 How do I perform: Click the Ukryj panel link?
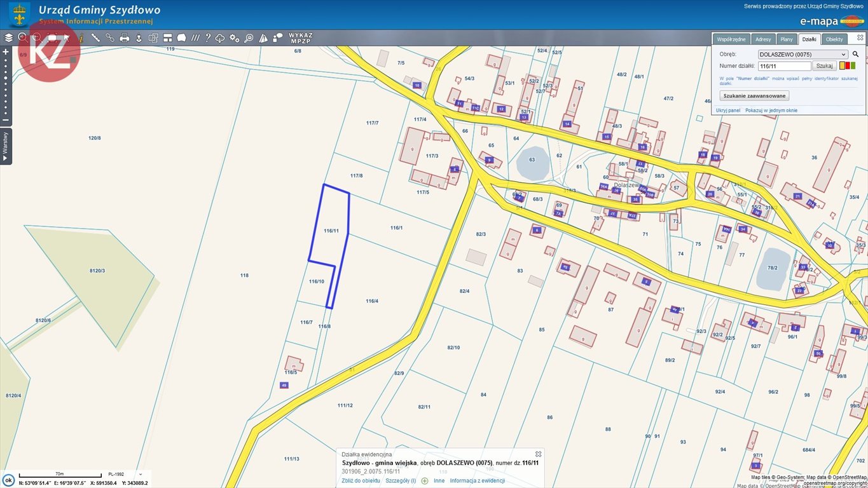[x=728, y=111]
